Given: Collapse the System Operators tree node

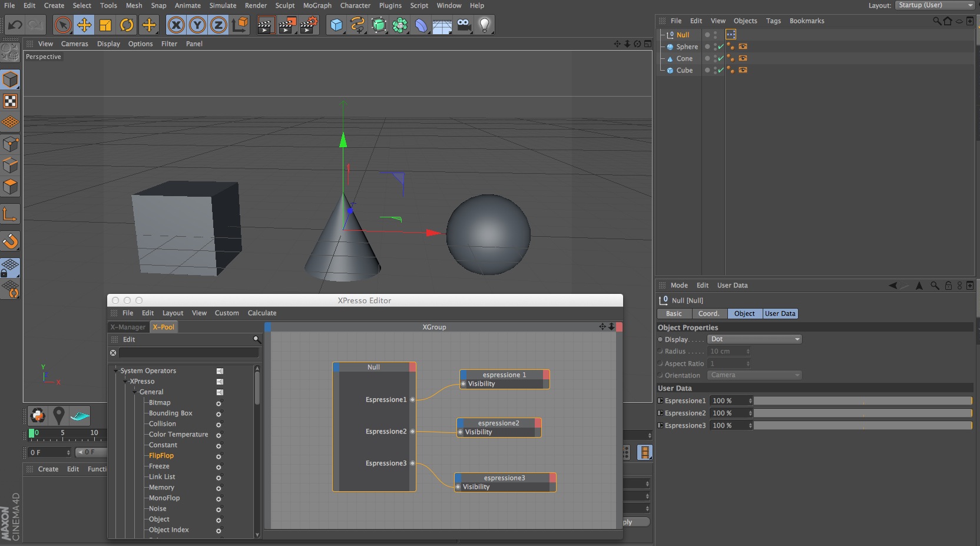Looking at the screenshot, I should click(x=116, y=370).
